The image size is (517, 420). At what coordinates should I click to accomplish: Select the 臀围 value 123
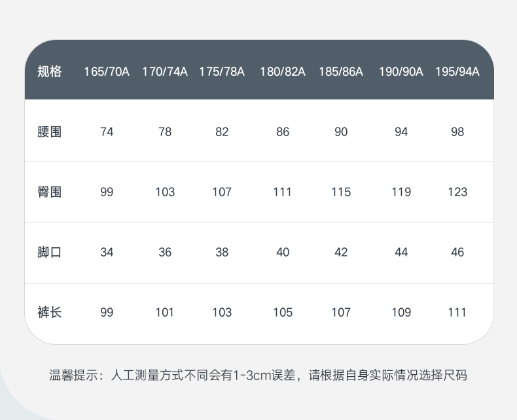(x=457, y=192)
